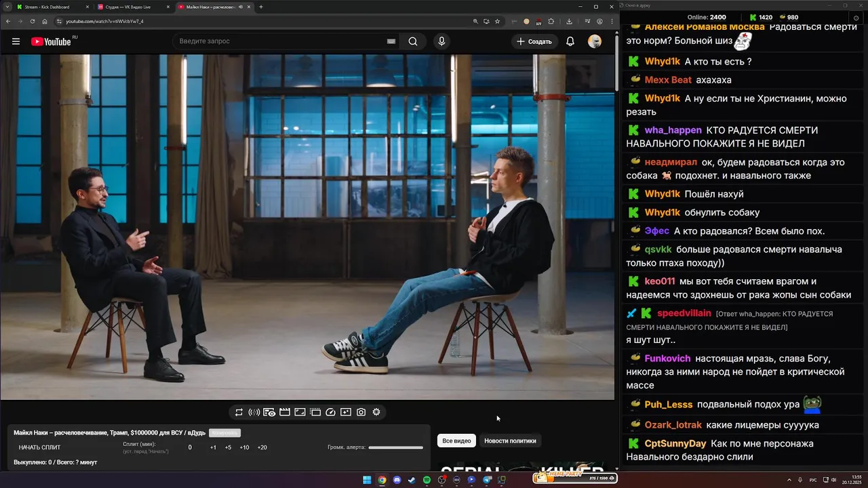The image size is (868, 488).
Task: Click the Online: 2400 viewer count
Action: coord(707,18)
